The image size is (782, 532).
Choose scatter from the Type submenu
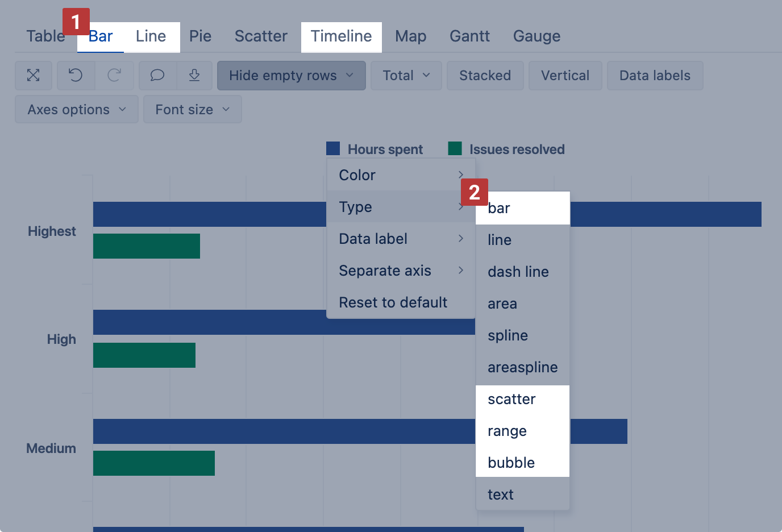click(511, 400)
